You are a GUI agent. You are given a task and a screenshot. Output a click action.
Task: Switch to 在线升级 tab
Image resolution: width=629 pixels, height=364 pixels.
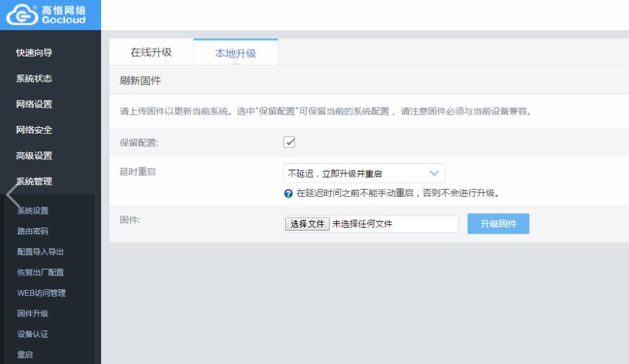coord(151,52)
